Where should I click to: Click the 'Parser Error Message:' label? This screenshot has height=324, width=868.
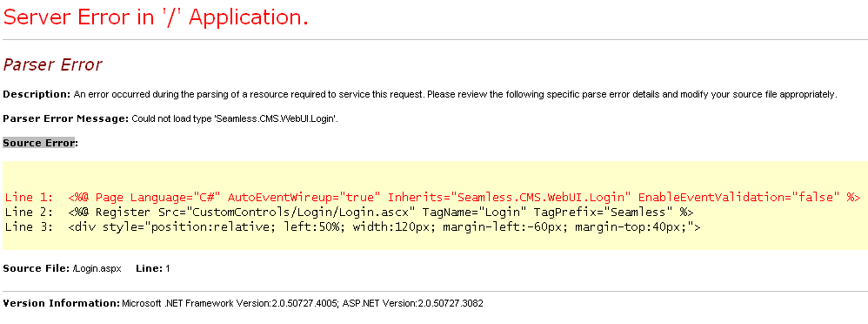point(66,118)
